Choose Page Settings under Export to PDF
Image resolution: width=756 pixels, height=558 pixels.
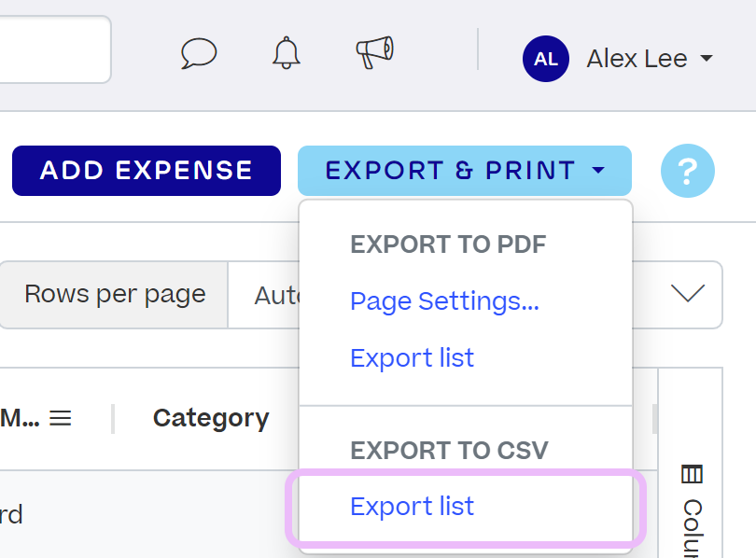444,301
